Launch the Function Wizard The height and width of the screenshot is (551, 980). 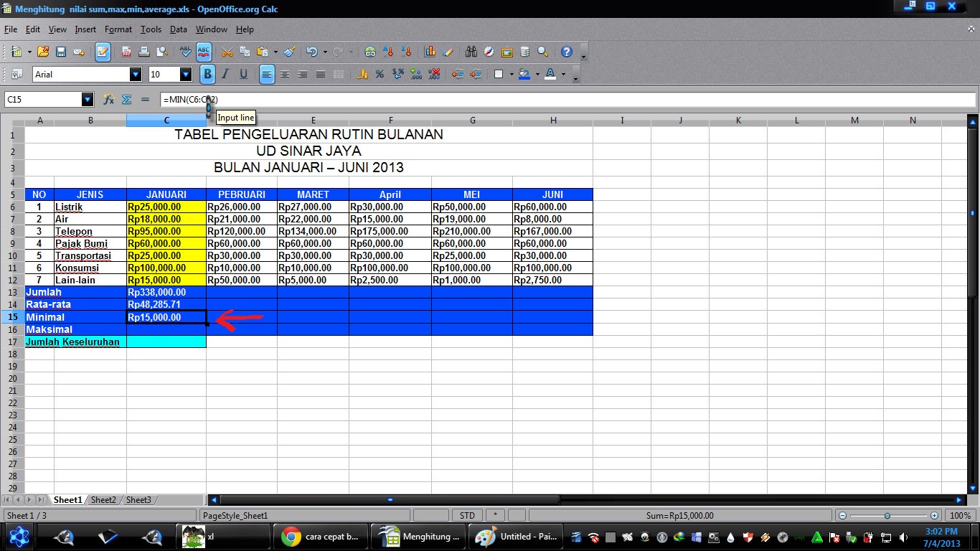108,99
